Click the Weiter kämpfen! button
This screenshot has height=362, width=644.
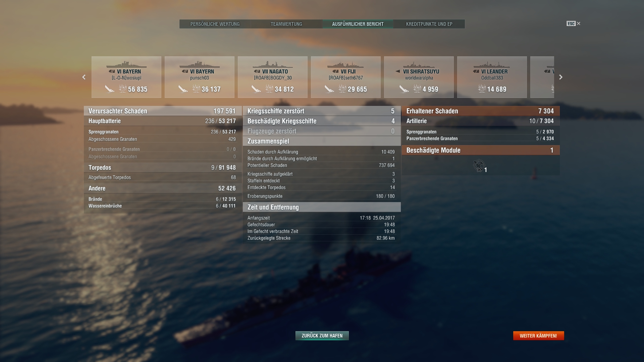pos(538,336)
